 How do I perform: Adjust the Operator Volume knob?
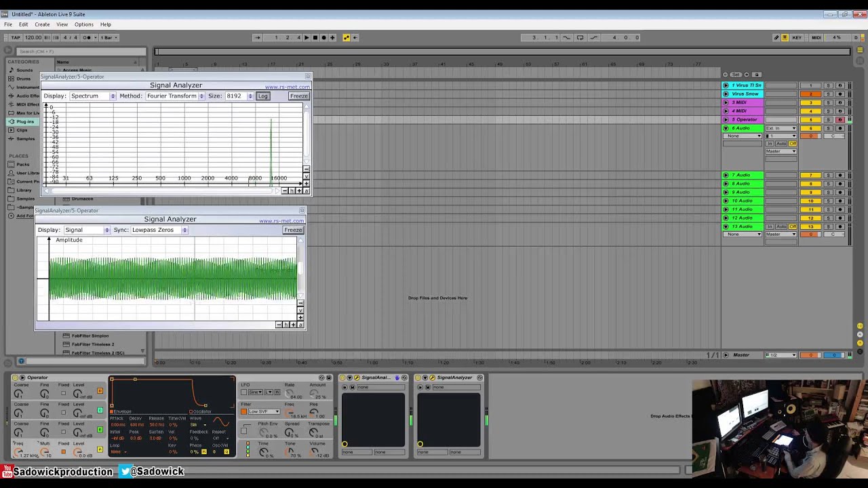tap(313, 451)
